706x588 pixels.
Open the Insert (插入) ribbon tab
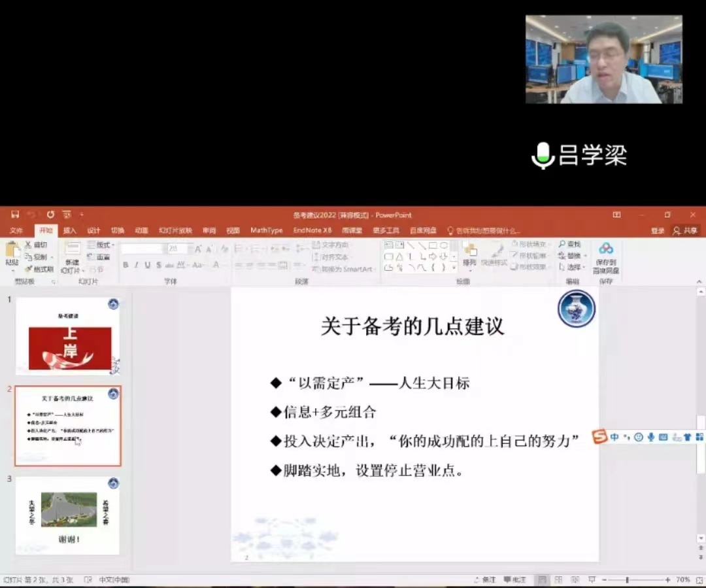pos(69,230)
